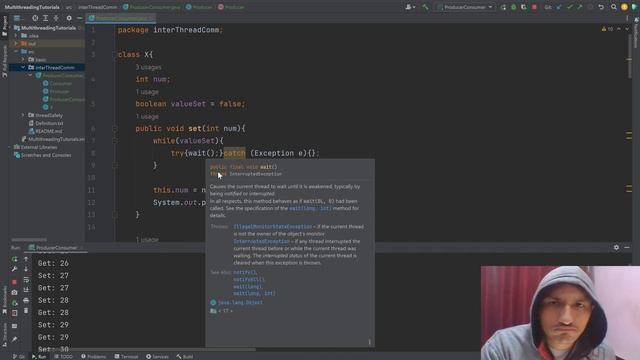The width and height of the screenshot is (640, 360).
Task: Toggle the Pull Requests tool window side tab
Action: (x=4, y=61)
